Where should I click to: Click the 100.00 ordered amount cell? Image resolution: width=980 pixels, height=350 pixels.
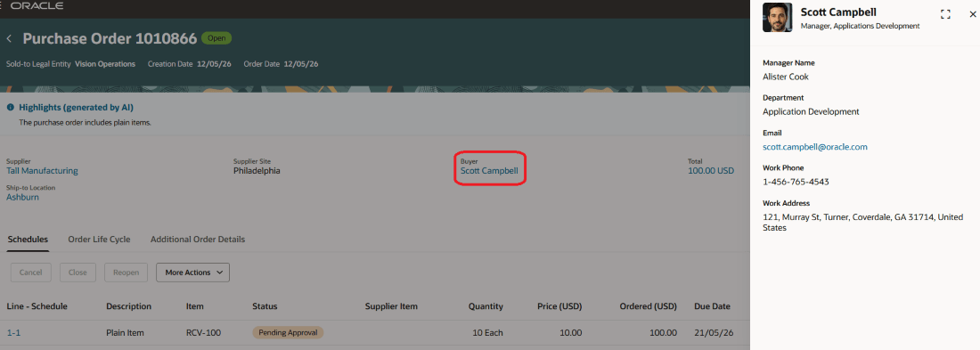click(663, 333)
